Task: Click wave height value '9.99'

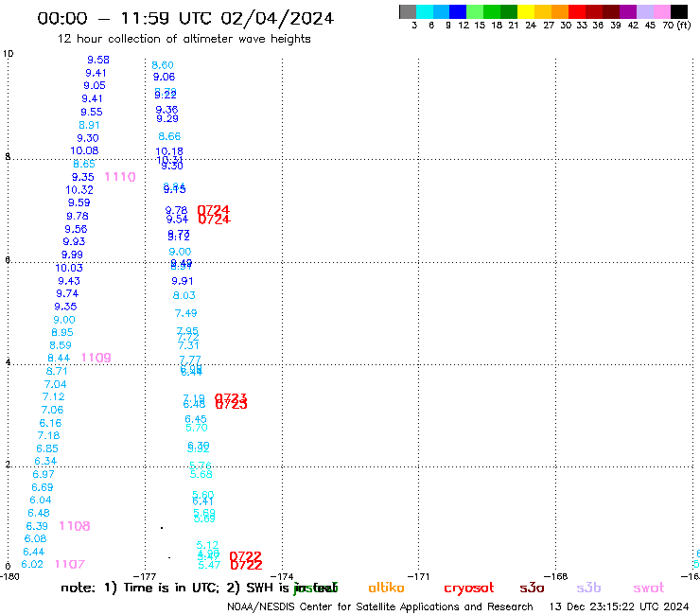Action: coord(72,255)
